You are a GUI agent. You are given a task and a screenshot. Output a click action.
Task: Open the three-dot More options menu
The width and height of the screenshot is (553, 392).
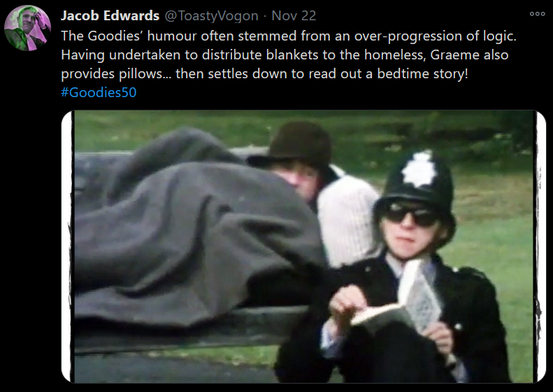pos(537,14)
